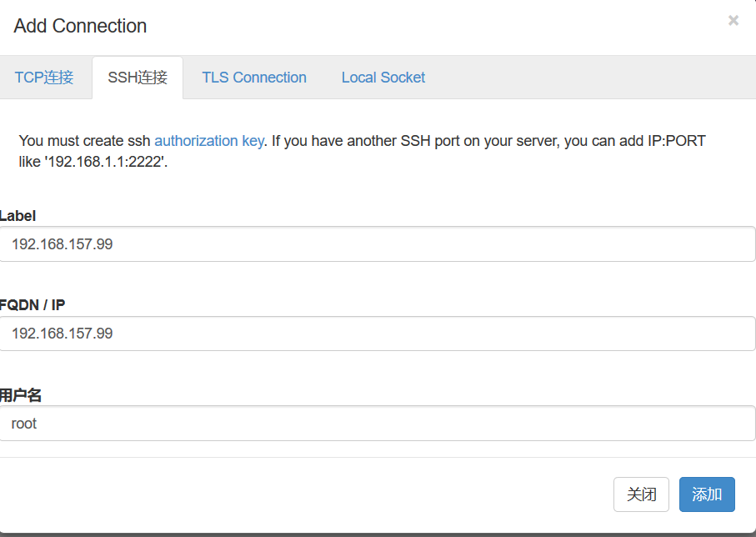756x537 pixels.
Task: Go to the Local Socket tab
Action: pyautogui.click(x=383, y=78)
